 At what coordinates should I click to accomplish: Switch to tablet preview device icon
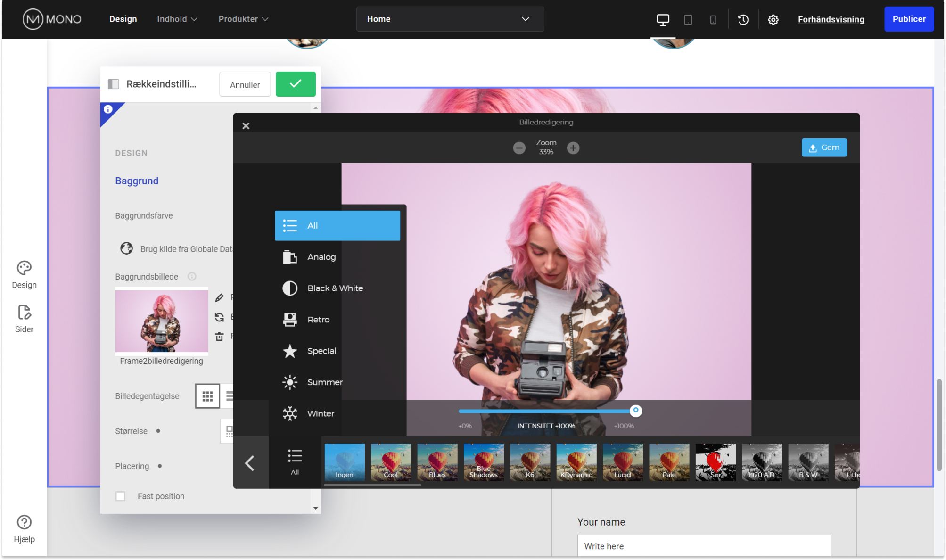tap(688, 19)
